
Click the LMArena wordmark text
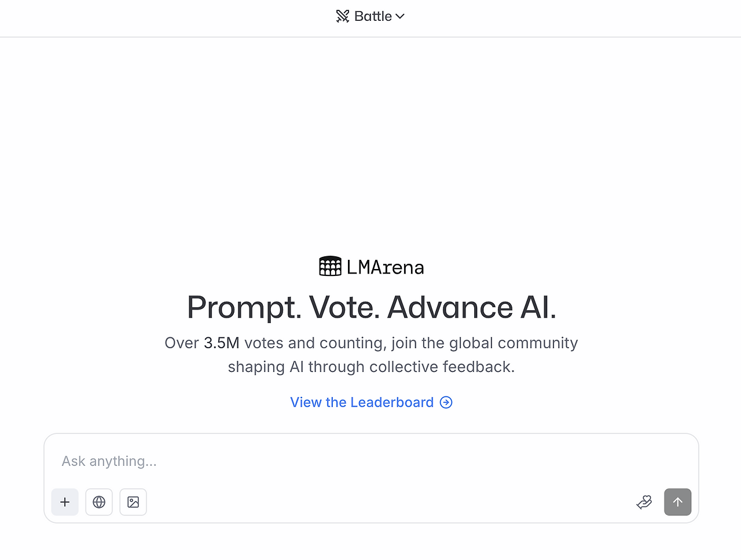pos(386,267)
